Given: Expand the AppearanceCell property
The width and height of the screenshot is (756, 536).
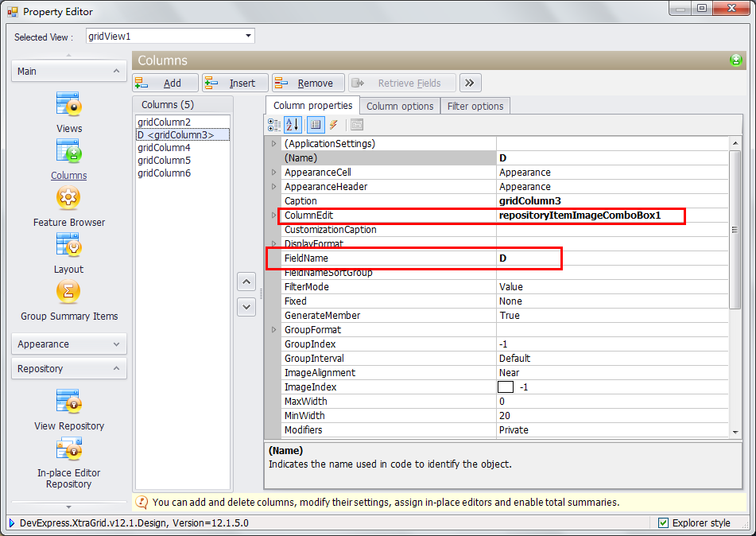Looking at the screenshot, I should [273, 173].
